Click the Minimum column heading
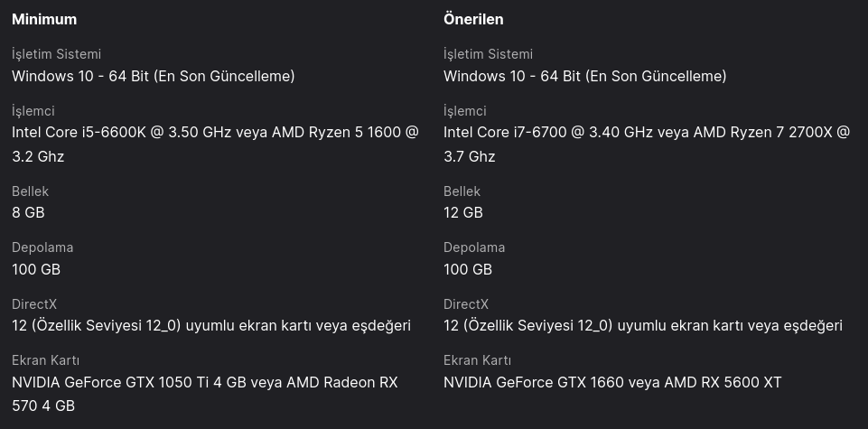Image resolution: width=868 pixels, height=429 pixels. (x=44, y=19)
